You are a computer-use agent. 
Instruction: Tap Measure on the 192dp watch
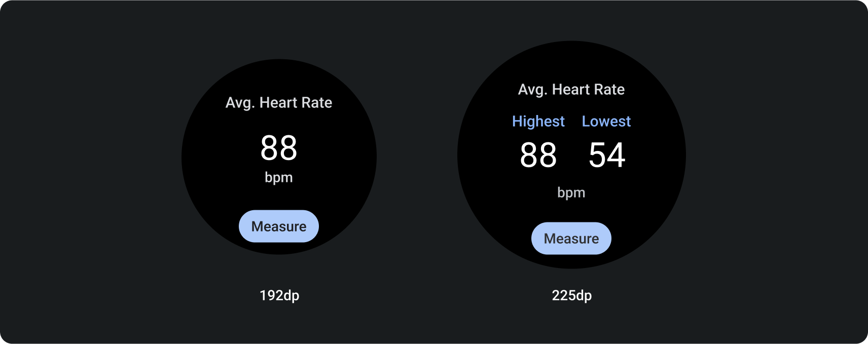pyautogui.click(x=279, y=226)
